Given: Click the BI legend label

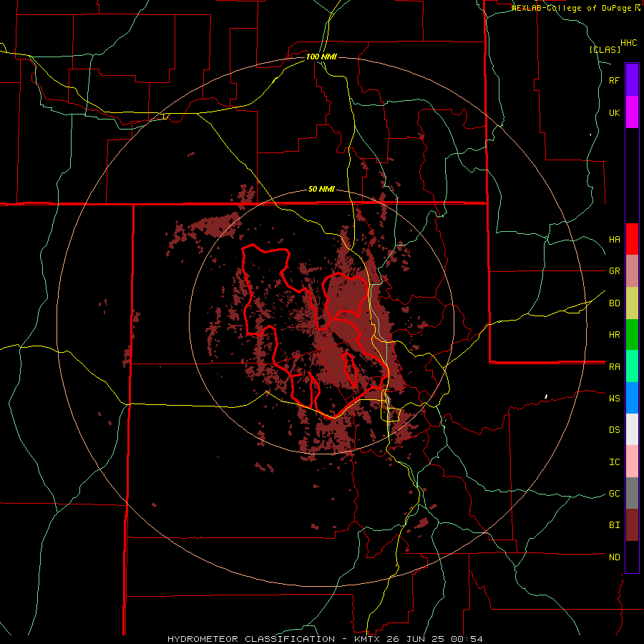Looking at the screenshot, I should pos(614,525).
